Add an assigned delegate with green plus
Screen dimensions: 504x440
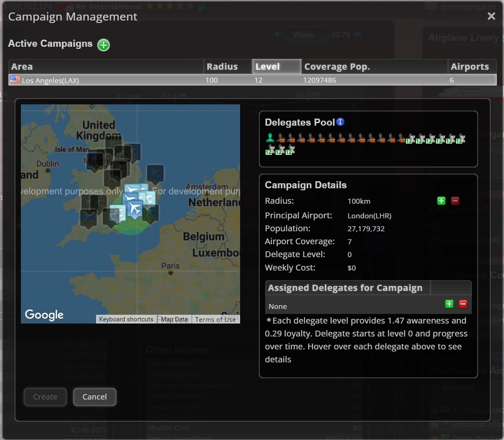click(449, 304)
